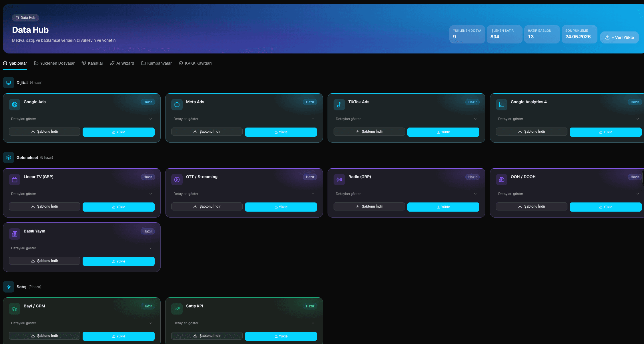Upload data for Meta Ads
644x344 pixels.
(x=281, y=132)
